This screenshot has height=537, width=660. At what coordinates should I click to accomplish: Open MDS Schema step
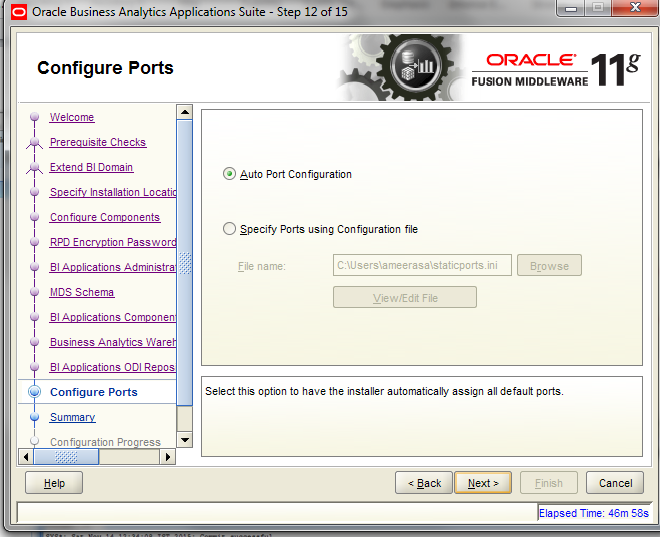[82, 292]
